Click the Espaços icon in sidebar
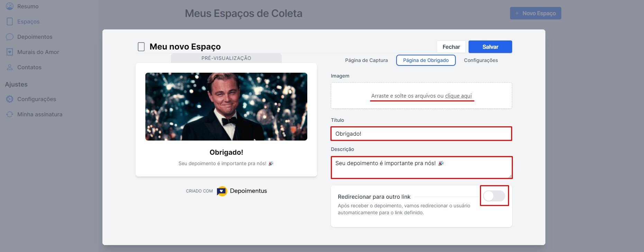This screenshot has width=644, height=252. pyautogui.click(x=10, y=21)
